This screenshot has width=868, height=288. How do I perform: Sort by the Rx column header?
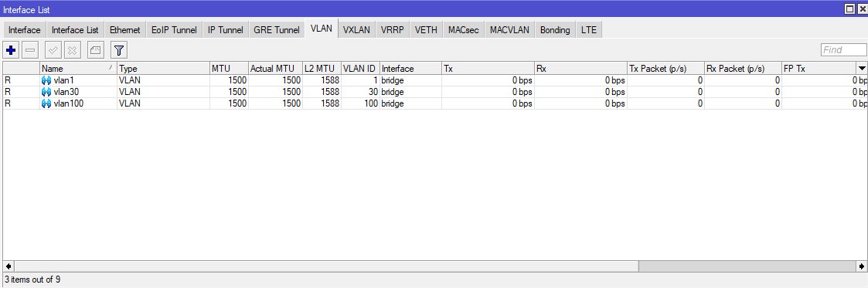580,69
